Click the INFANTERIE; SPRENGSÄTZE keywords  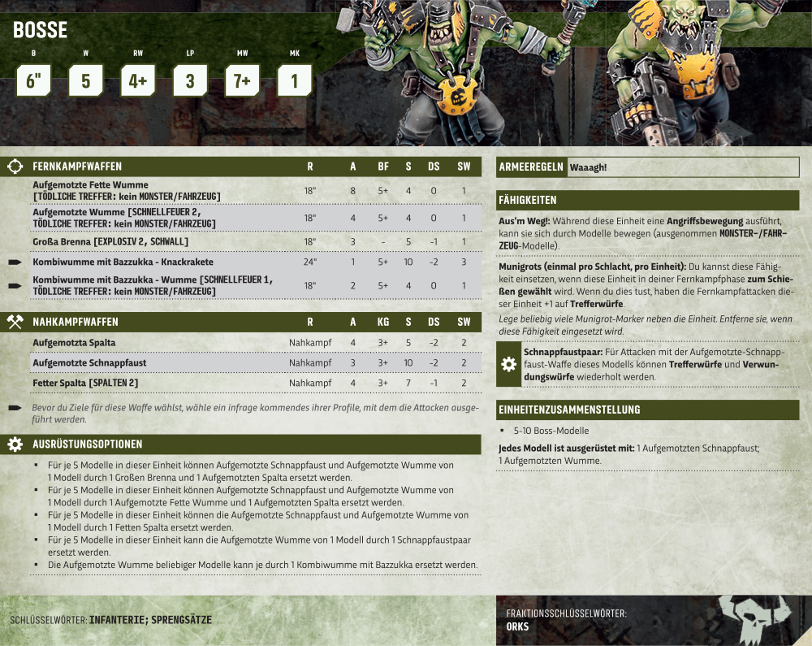pyautogui.click(x=151, y=620)
